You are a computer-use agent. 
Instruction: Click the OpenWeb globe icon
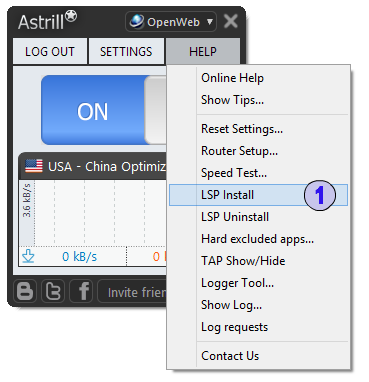(137, 22)
